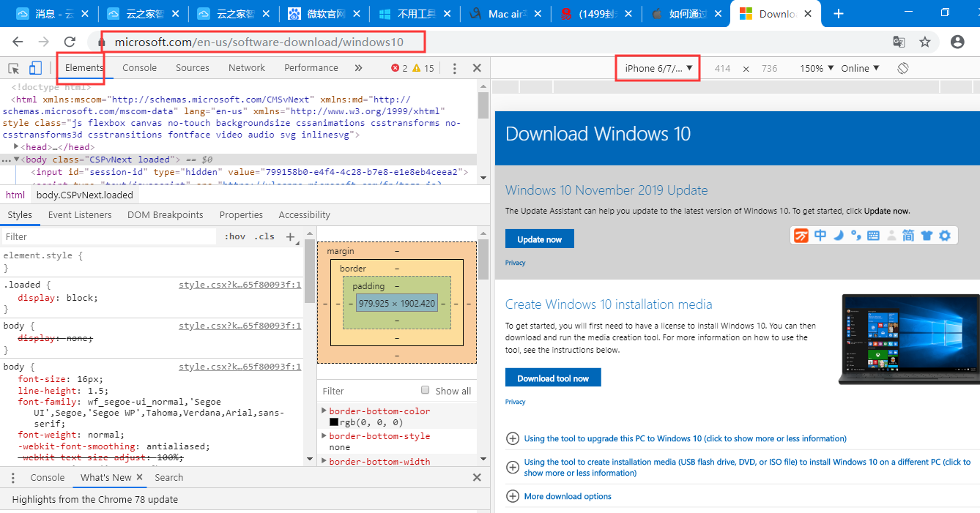Toggle Chinese input mode 中 icon

(820, 236)
